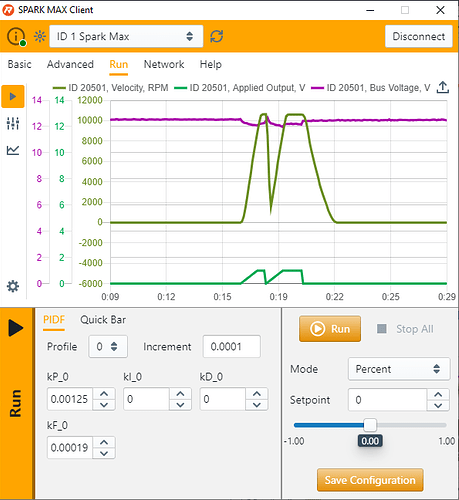Image resolution: width=459 pixels, height=500 pixels.
Task: Open the Network tab
Action: coord(164,64)
